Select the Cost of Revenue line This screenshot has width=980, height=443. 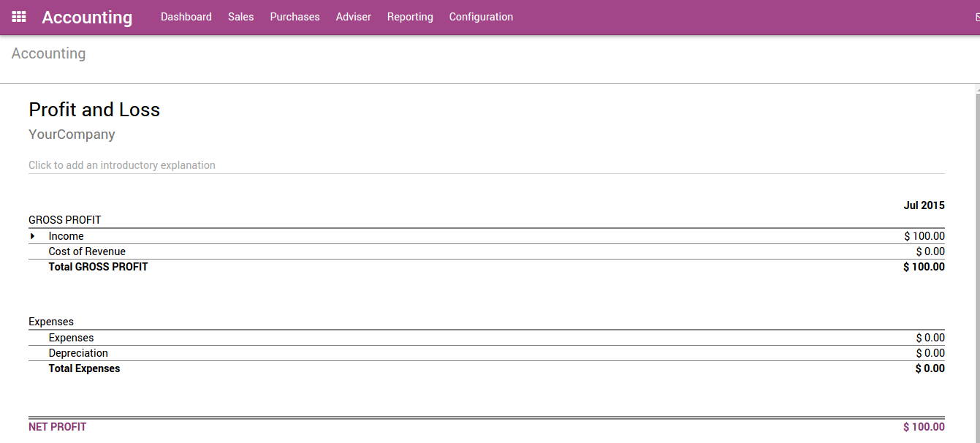click(x=87, y=251)
